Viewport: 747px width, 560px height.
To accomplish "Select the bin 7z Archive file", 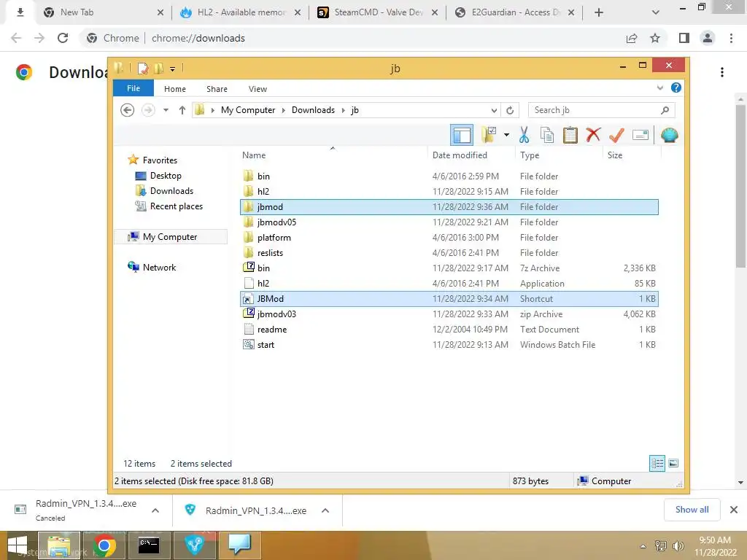I will [449, 268].
